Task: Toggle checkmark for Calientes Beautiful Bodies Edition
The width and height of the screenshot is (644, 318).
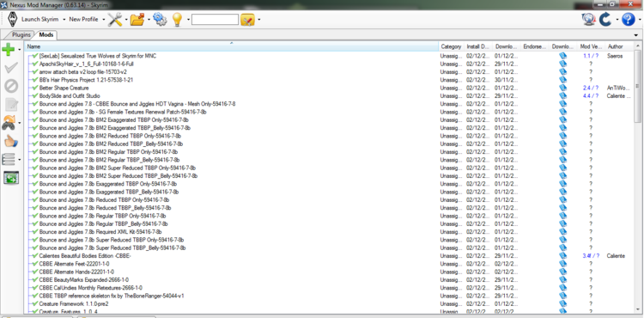Action: click(35, 255)
